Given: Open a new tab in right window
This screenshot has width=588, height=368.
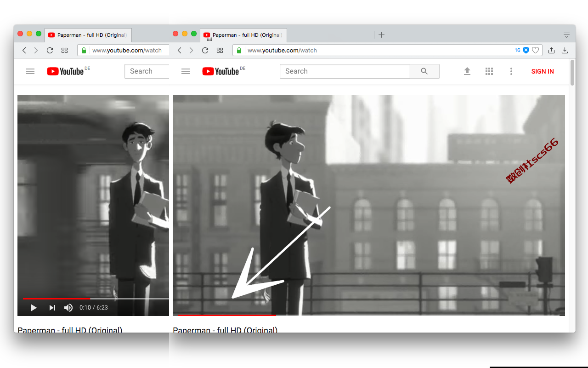Looking at the screenshot, I should [381, 34].
